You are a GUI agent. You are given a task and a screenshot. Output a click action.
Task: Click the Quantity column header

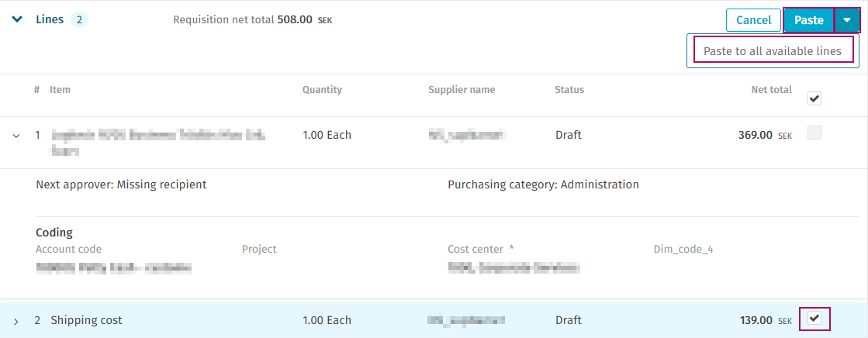point(322,90)
